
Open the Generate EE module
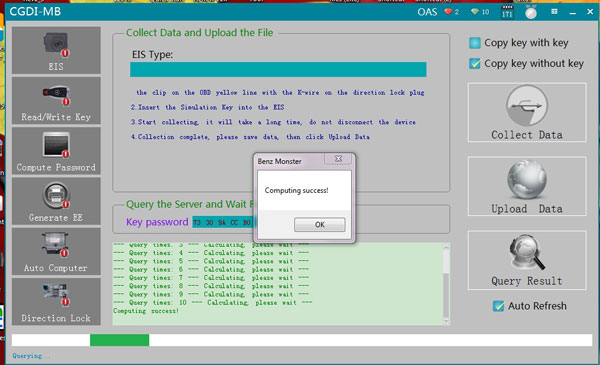[x=56, y=201]
